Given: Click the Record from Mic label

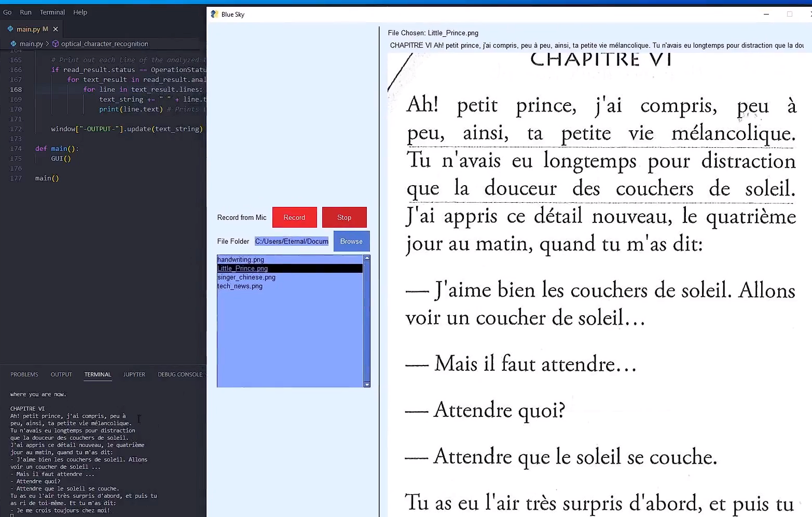Looking at the screenshot, I should (x=242, y=217).
